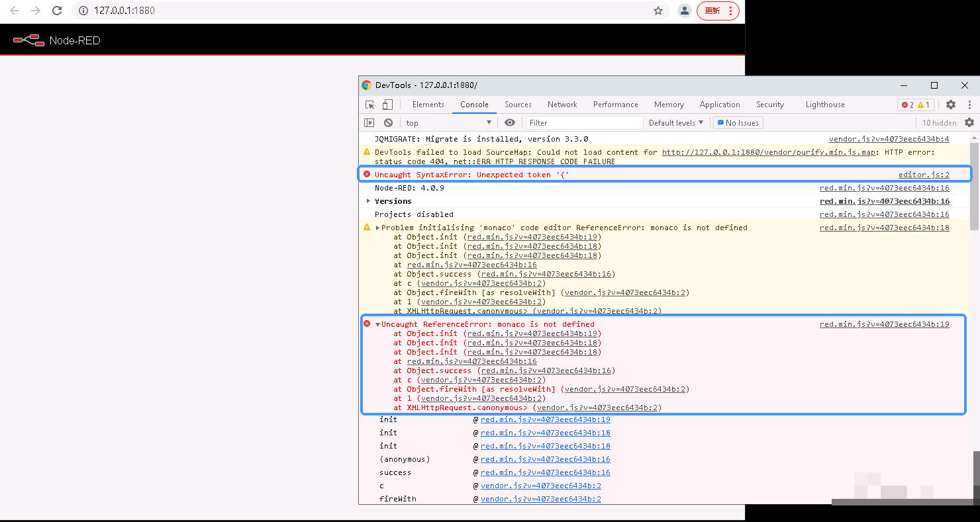Click the browser forward arrow

[x=36, y=11]
